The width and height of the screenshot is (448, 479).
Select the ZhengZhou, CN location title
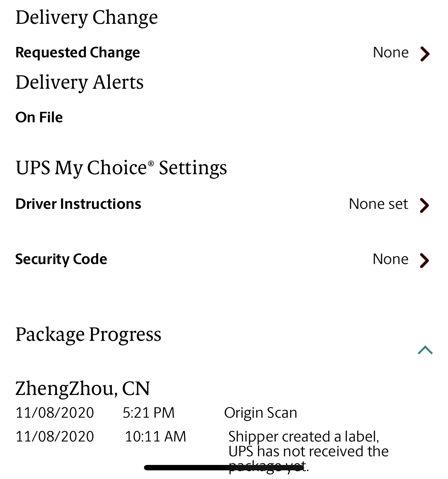(83, 388)
